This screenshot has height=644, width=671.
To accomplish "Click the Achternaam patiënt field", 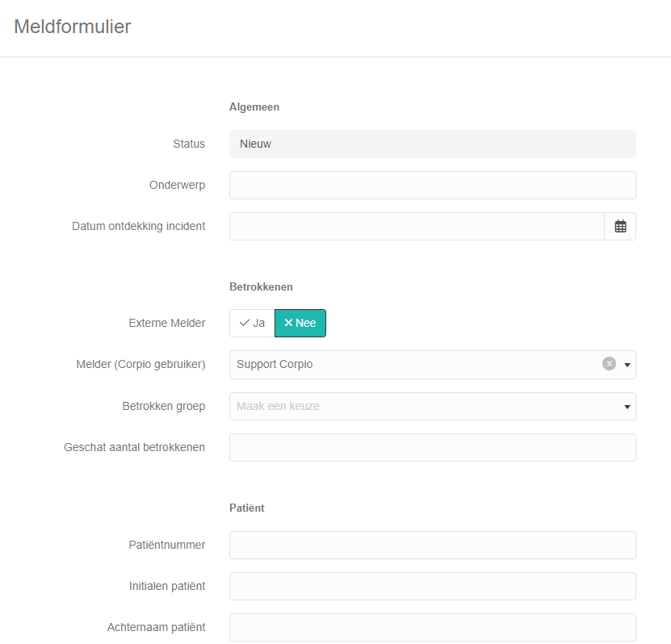I will click(433, 627).
